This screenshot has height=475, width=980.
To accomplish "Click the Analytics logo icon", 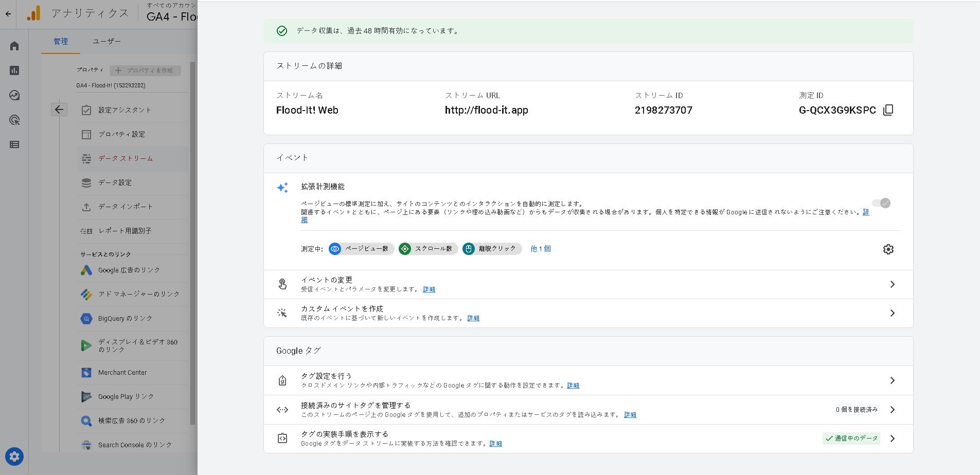I will (33, 13).
